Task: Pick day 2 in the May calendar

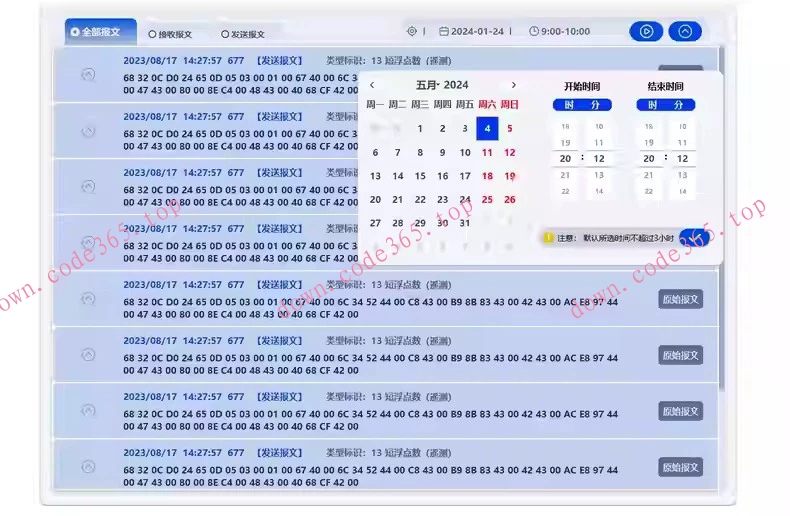Action: click(x=442, y=128)
